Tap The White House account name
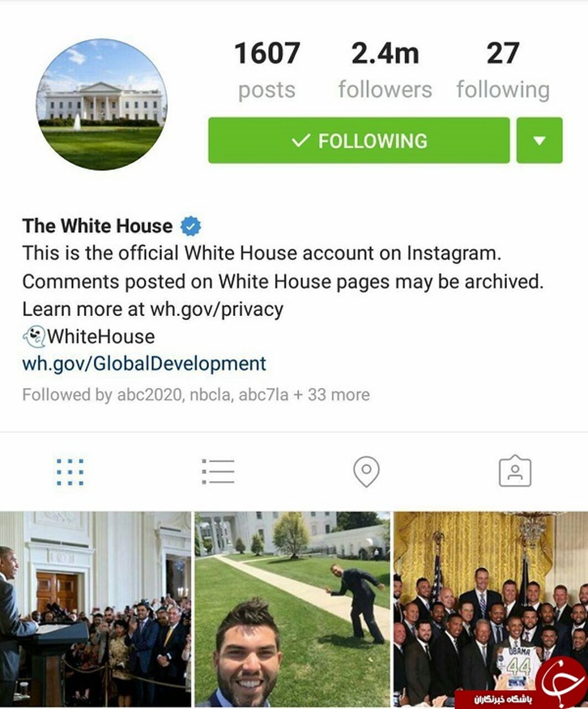This screenshot has width=588, height=709. point(98,226)
